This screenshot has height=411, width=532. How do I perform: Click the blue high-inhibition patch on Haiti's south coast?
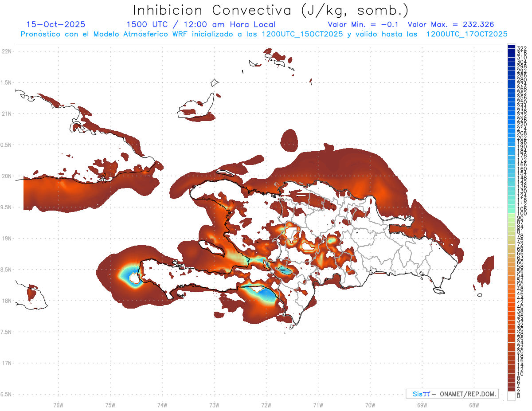tap(267, 294)
